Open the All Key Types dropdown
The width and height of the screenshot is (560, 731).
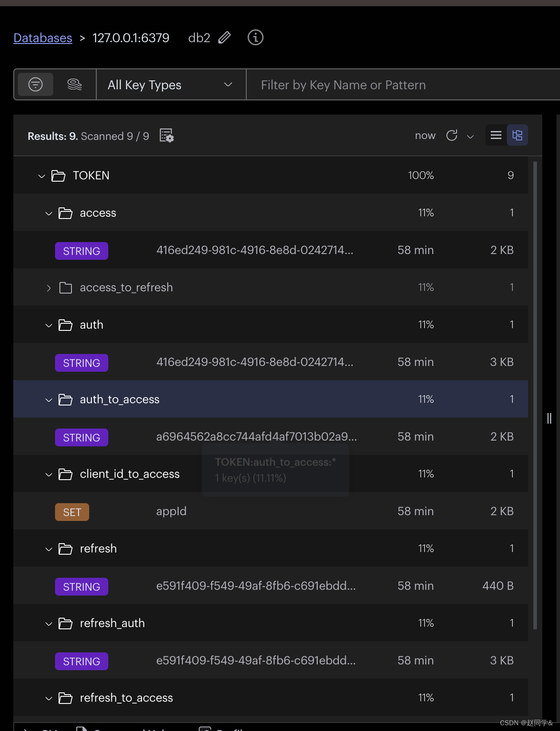click(x=171, y=84)
